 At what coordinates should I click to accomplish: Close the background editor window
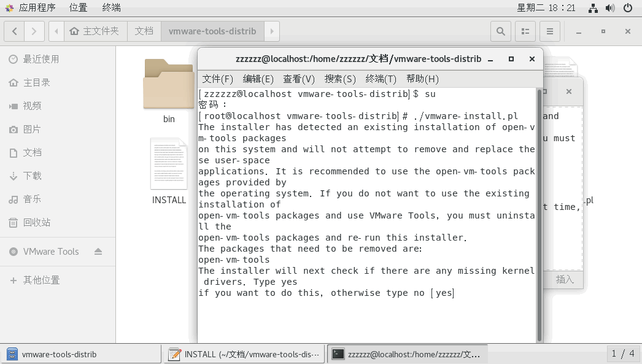[x=569, y=91]
